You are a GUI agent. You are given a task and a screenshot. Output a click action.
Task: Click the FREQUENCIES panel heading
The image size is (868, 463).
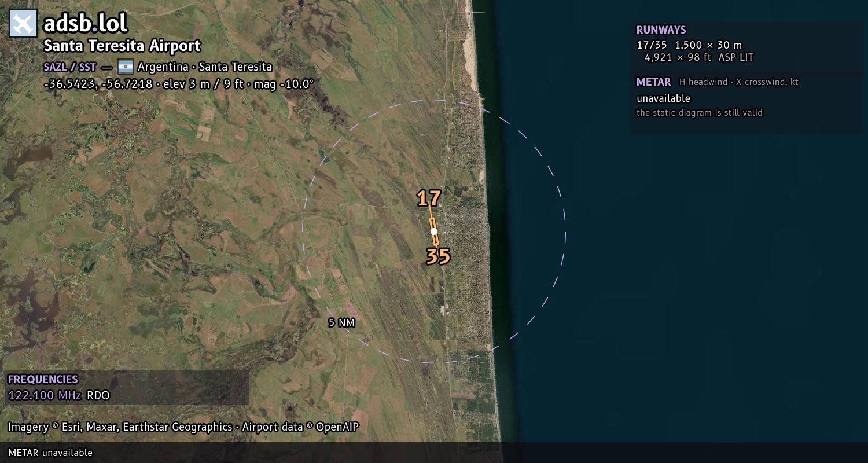tap(43, 380)
